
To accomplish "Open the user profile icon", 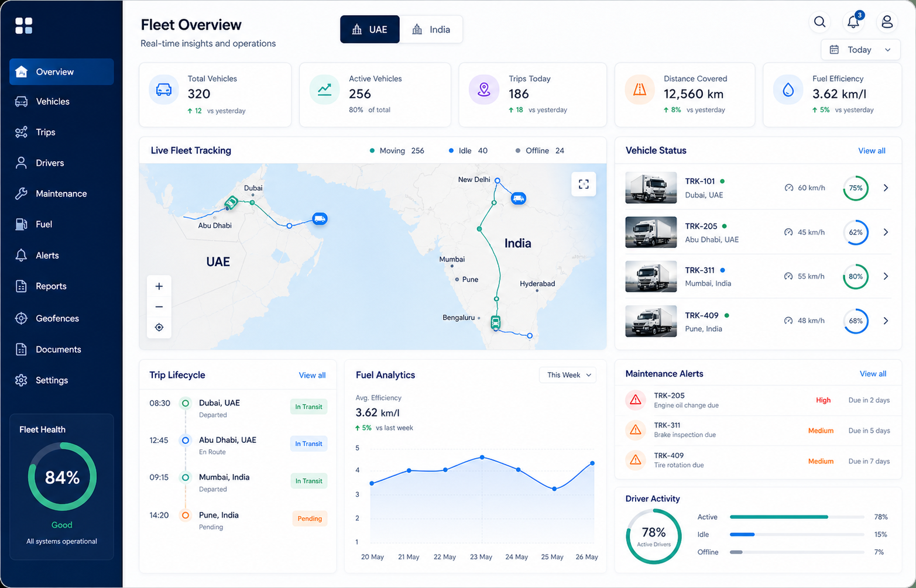I will pos(887,22).
